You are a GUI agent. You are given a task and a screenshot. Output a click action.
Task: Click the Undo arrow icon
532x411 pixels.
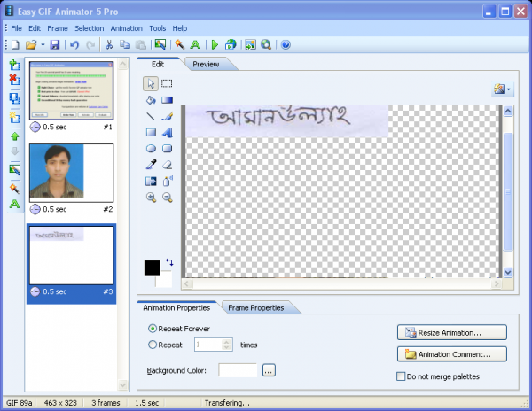74,44
